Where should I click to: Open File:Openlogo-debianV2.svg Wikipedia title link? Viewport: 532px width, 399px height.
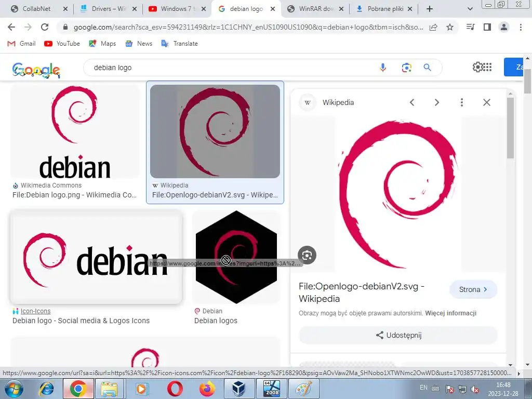pyautogui.click(x=362, y=292)
